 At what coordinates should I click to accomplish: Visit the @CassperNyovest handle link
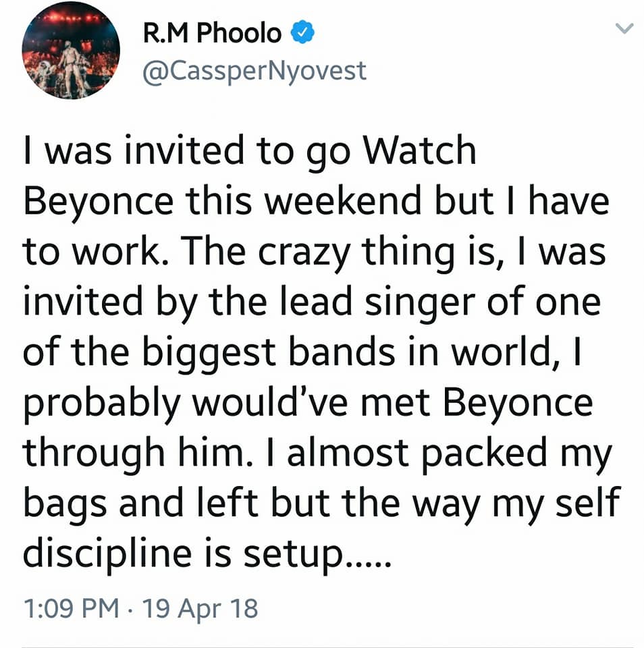[x=254, y=71]
